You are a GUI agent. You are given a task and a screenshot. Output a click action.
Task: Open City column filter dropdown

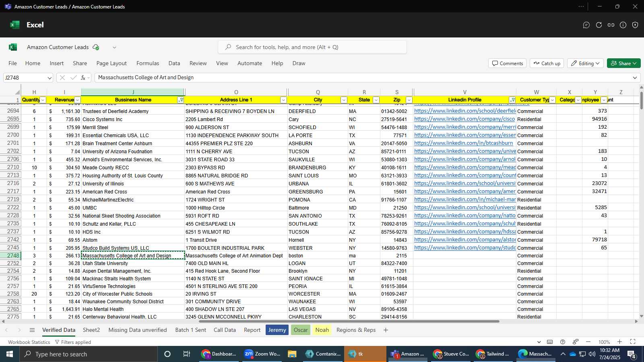pos(344,100)
